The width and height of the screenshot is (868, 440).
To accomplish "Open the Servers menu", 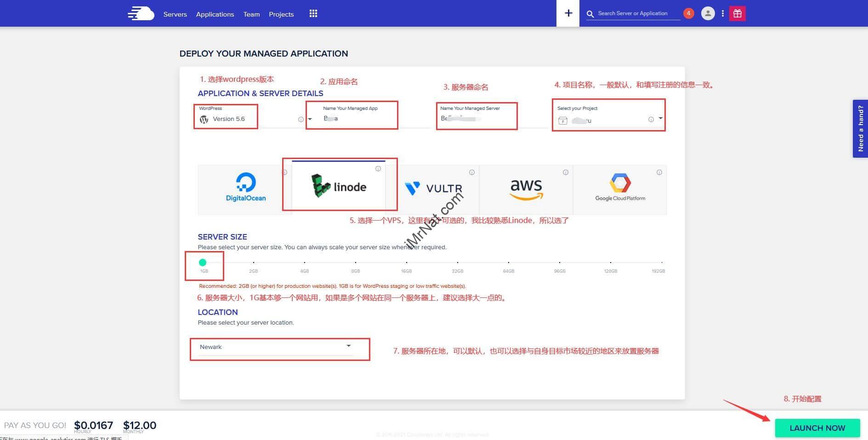I will point(175,14).
